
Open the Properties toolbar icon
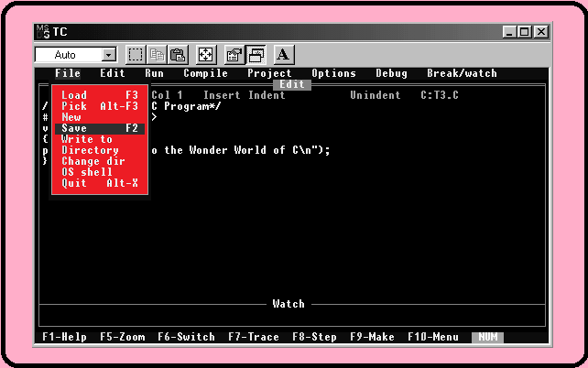coord(234,55)
